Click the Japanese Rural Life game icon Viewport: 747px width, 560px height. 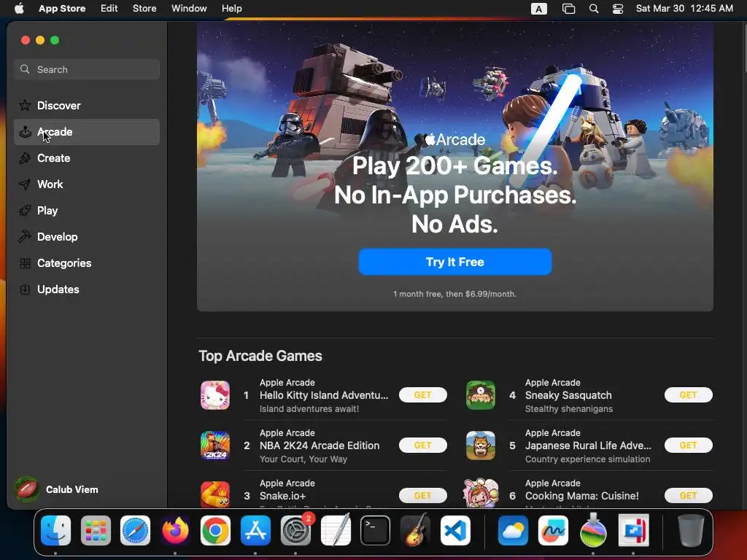click(480, 446)
